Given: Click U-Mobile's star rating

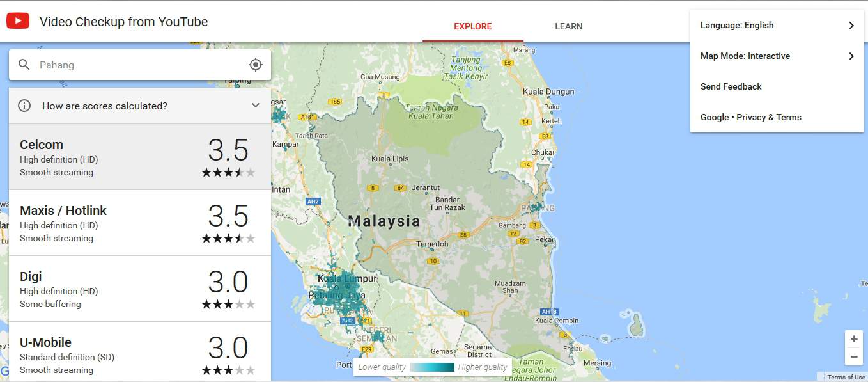Looking at the screenshot, I should coord(228,370).
